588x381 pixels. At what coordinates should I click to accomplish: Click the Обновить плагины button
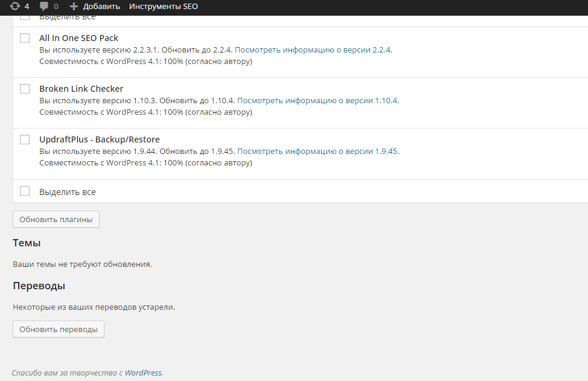(x=56, y=219)
